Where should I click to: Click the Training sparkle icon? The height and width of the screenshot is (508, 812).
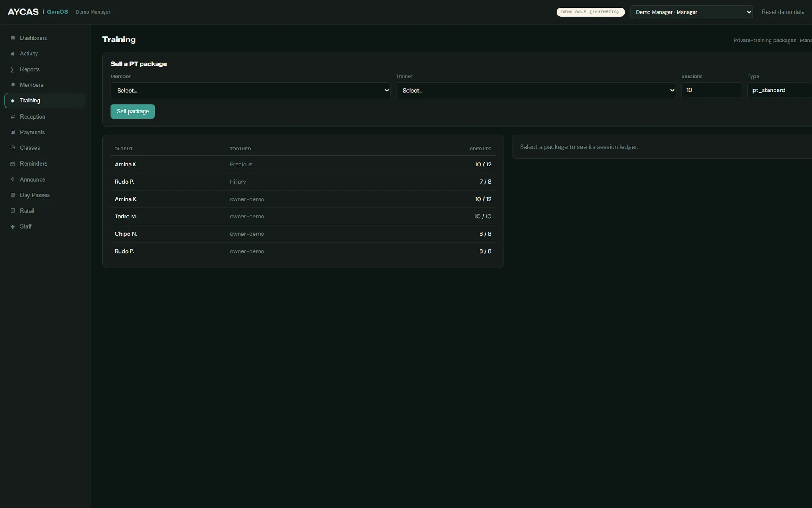[13, 101]
